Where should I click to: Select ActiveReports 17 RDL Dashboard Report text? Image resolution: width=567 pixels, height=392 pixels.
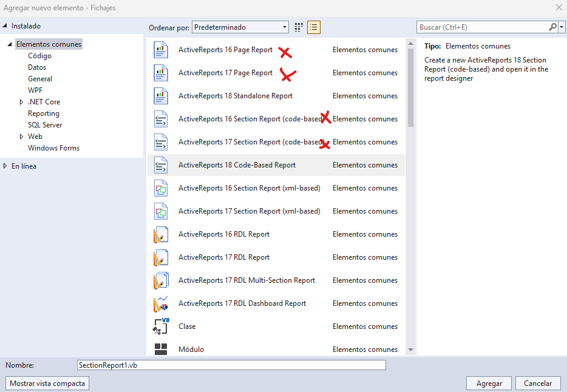[x=242, y=303]
